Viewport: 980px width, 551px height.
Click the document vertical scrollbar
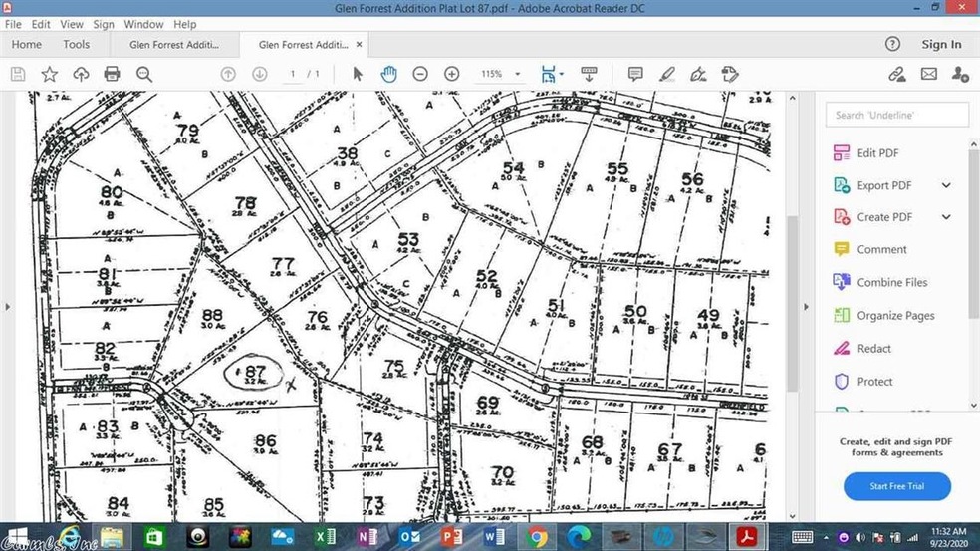pos(792,303)
